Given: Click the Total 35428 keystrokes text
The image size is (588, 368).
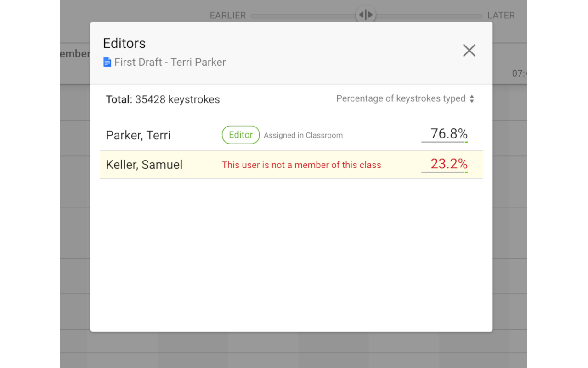Looking at the screenshot, I should pyautogui.click(x=163, y=99).
